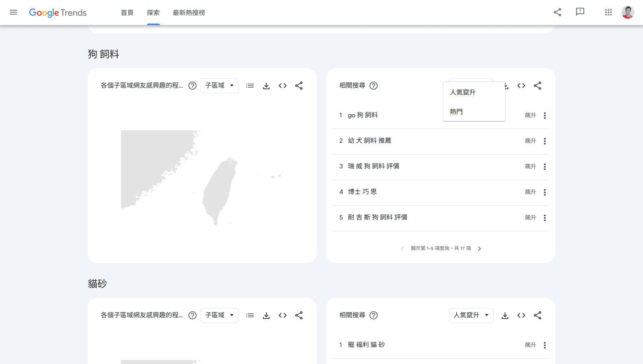Download 貓砂 related searches CSV
This screenshot has width=643, height=364.
[x=505, y=315]
